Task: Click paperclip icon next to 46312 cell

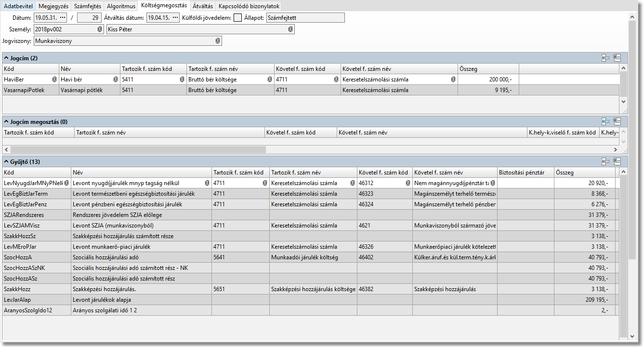Action: (408, 183)
